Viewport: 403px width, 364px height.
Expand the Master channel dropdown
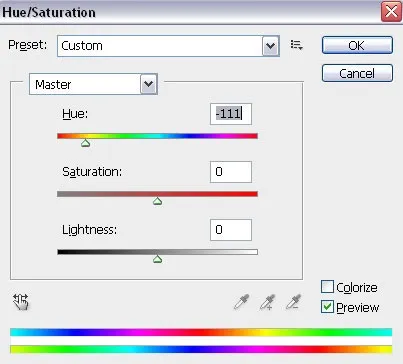pos(93,84)
